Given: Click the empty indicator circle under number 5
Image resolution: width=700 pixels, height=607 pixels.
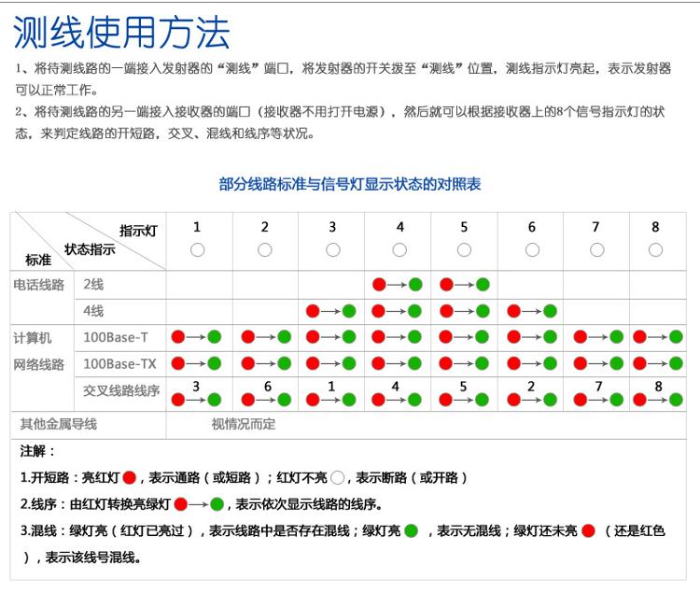Looking at the screenshot, I should point(464,249).
